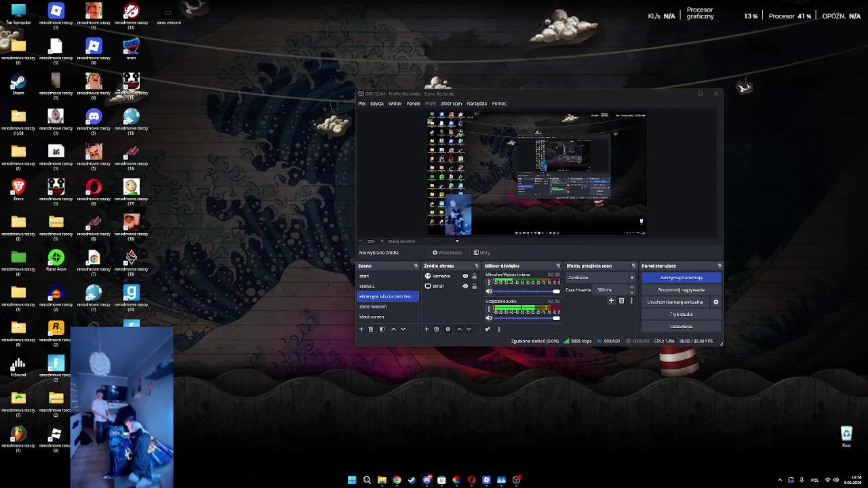Zoom in preview plus button
The width and height of the screenshot is (868, 488).
(x=381, y=241)
